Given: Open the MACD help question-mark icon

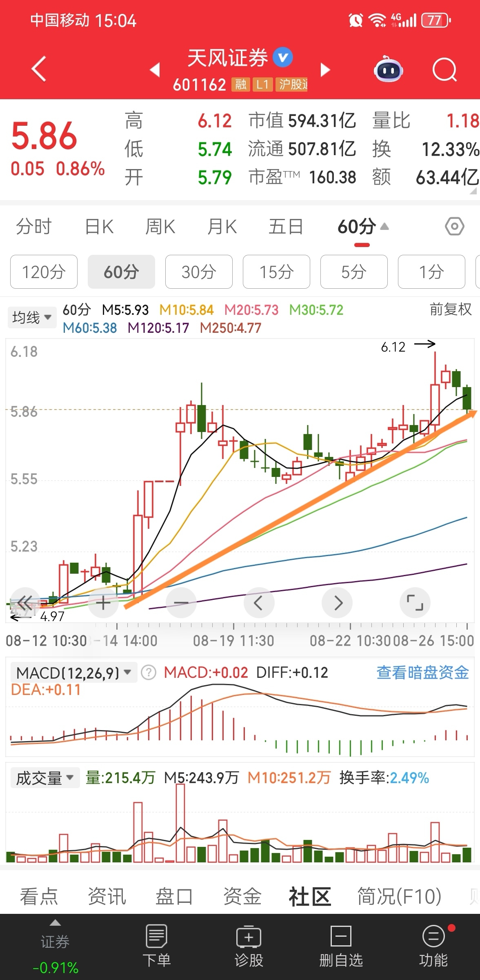Looking at the screenshot, I should click(148, 673).
